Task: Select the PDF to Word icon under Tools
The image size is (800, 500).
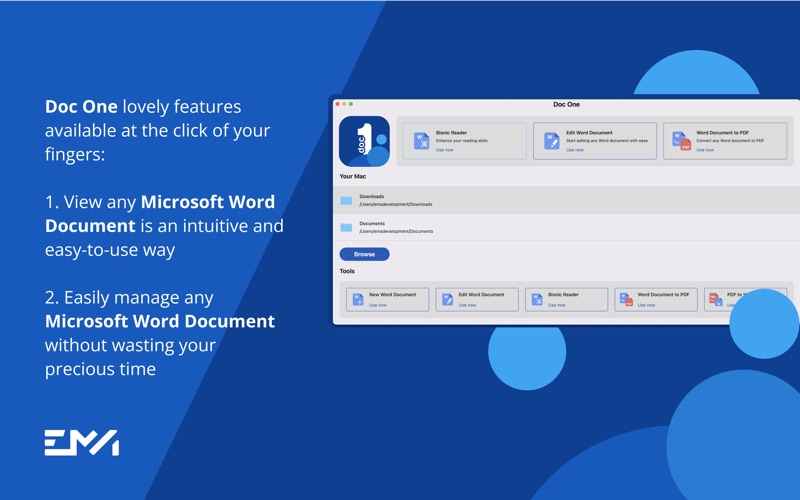Action: (x=716, y=299)
